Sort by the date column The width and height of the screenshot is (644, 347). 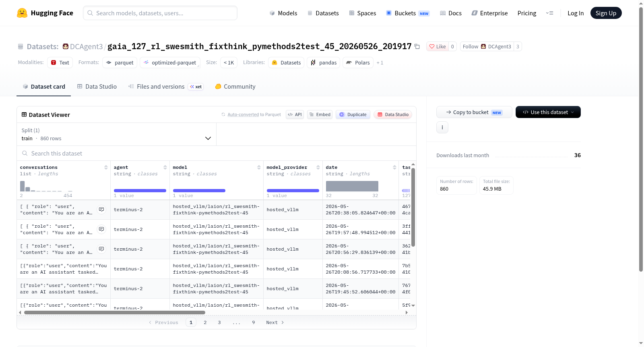pos(394,167)
